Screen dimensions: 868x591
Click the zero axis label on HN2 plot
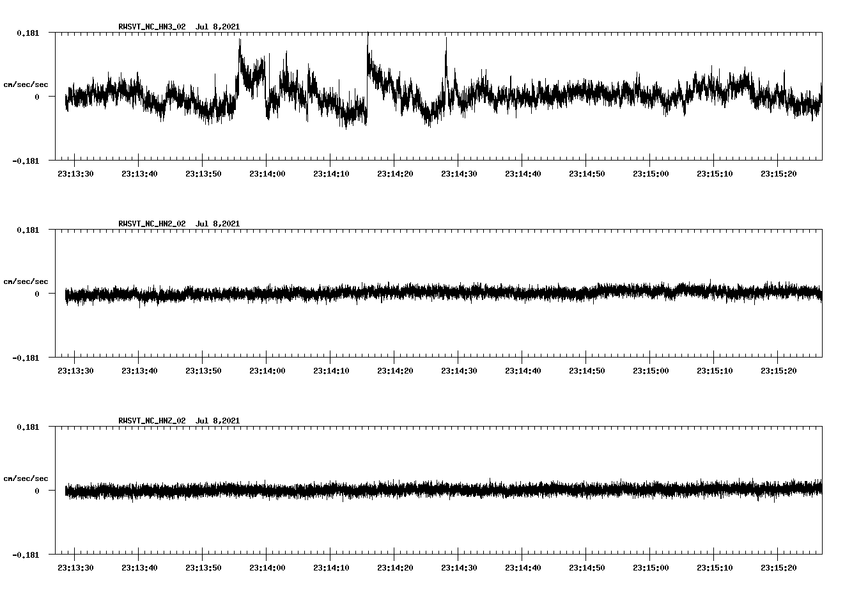(37, 294)
